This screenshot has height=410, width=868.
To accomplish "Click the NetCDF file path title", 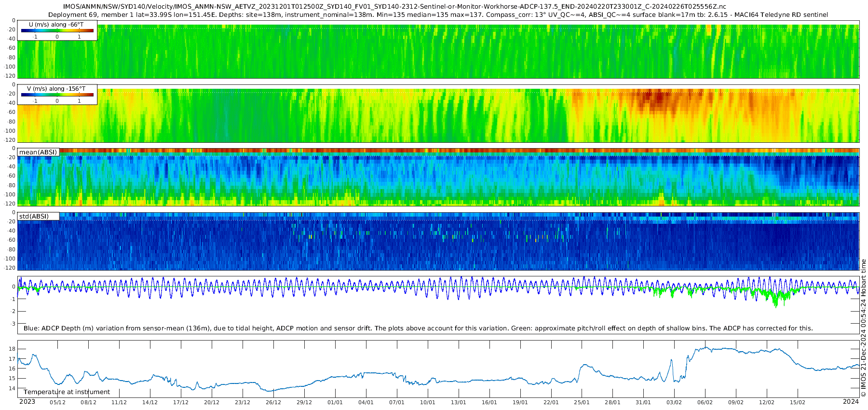I will [x=394, y=7].
